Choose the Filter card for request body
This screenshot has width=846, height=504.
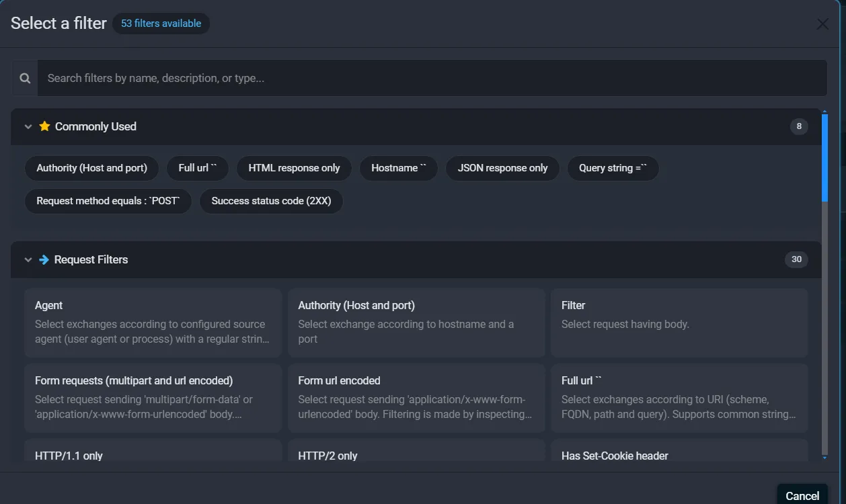679,323
